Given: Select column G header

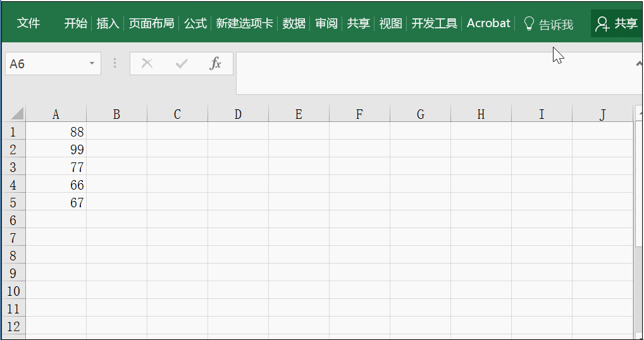Looking at the screenshot, I should point(420,114).
